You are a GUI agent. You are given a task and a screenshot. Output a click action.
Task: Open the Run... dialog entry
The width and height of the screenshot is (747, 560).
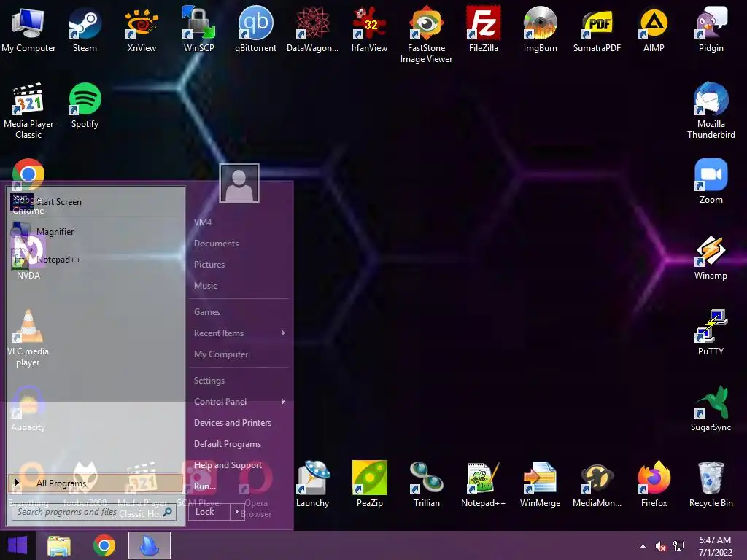tap(205, 486)
